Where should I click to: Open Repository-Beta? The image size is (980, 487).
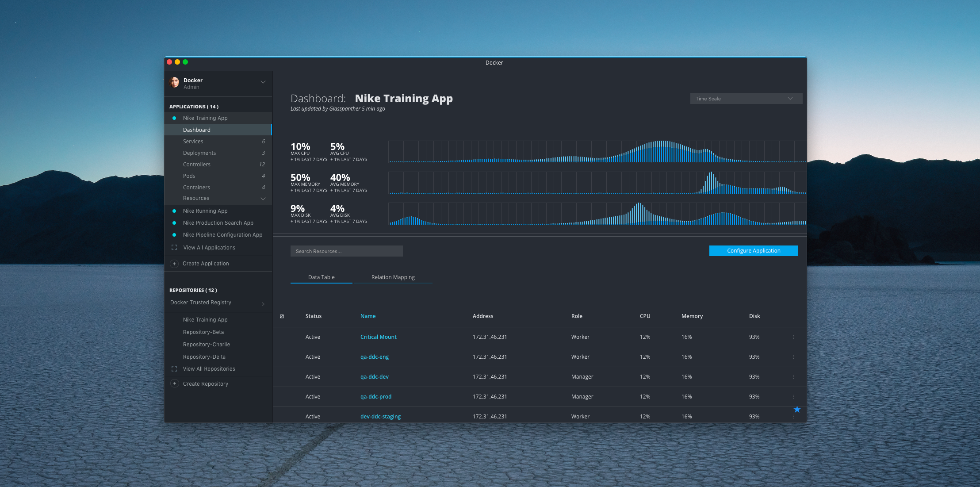coord(203,332)
